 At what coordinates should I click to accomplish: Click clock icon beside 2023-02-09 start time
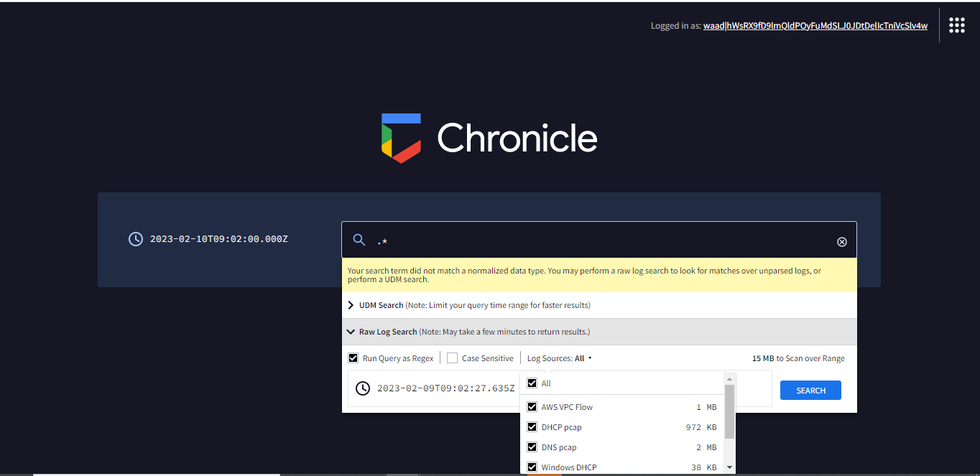coord(363,388)
